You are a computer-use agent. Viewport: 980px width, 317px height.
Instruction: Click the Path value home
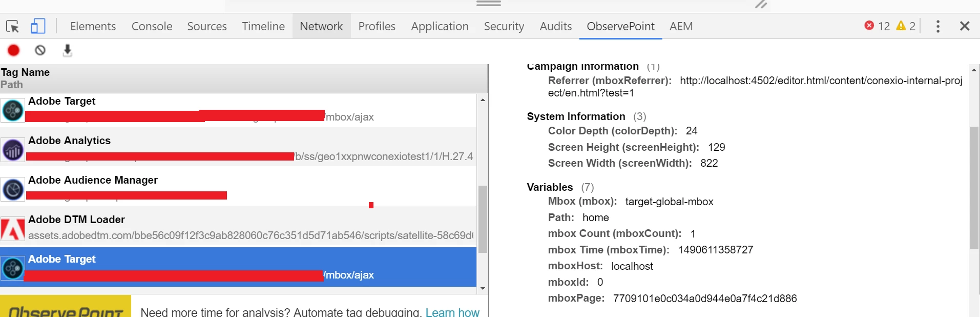(x=595, y=217)
